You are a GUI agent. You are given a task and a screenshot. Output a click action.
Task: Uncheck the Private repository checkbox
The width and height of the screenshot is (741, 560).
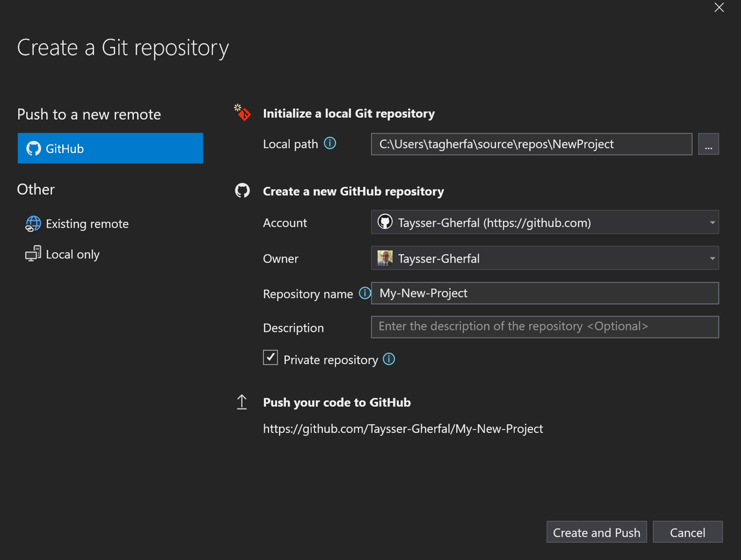pyautogui.click(x=271, y=358)
